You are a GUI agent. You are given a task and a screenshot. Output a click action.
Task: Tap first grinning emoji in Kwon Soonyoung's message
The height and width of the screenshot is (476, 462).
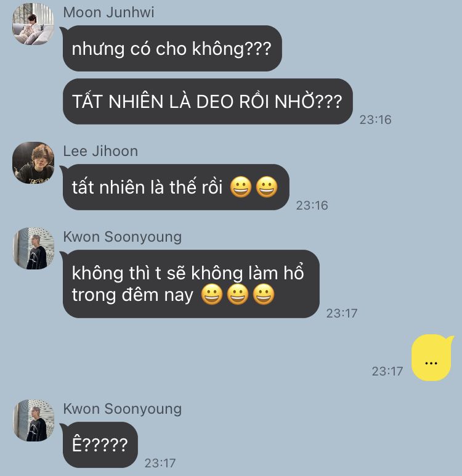[212, 295]
